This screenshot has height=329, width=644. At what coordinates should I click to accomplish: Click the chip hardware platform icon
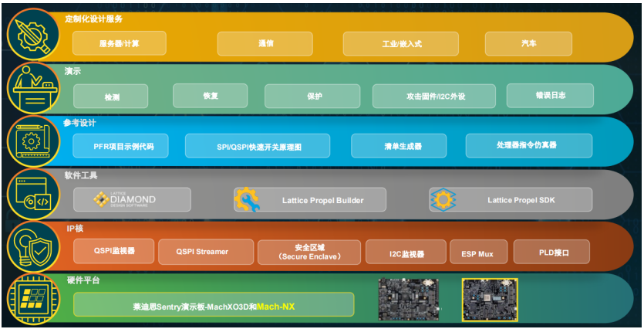click(x=34, y=300)
